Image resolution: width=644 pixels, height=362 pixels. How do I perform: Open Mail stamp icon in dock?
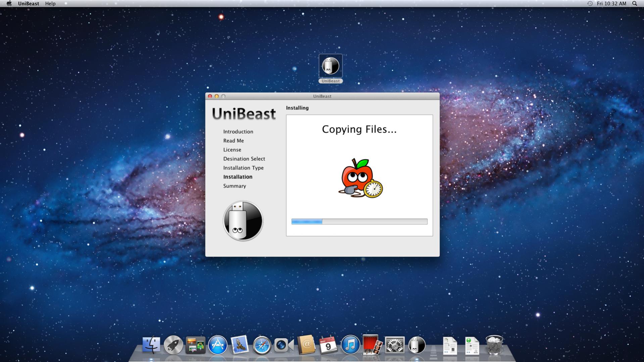pos(240,345)
